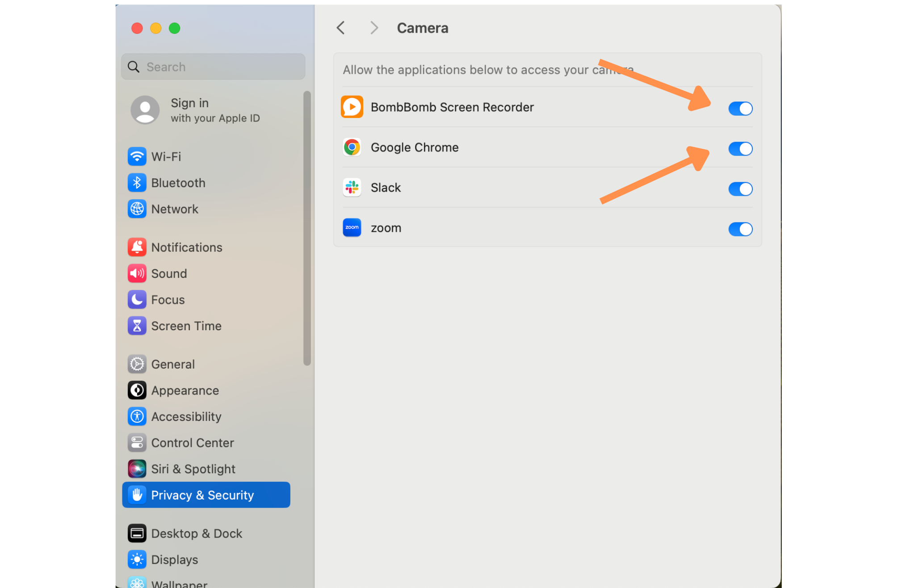Image resolution: width=915 pixels, height=588 pixels.
Task: Click the Accessibility icon
Action: click(137, 416)
